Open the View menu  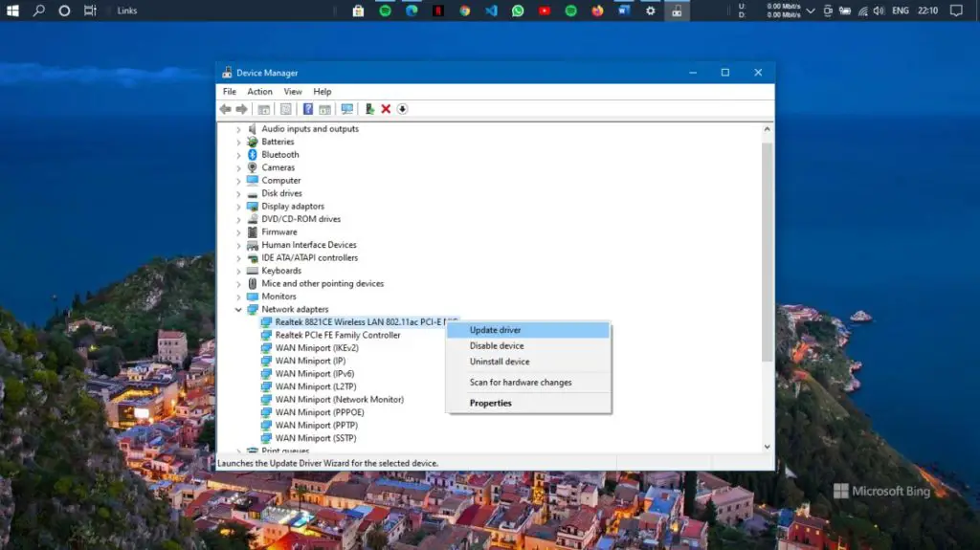click(293, 91)
